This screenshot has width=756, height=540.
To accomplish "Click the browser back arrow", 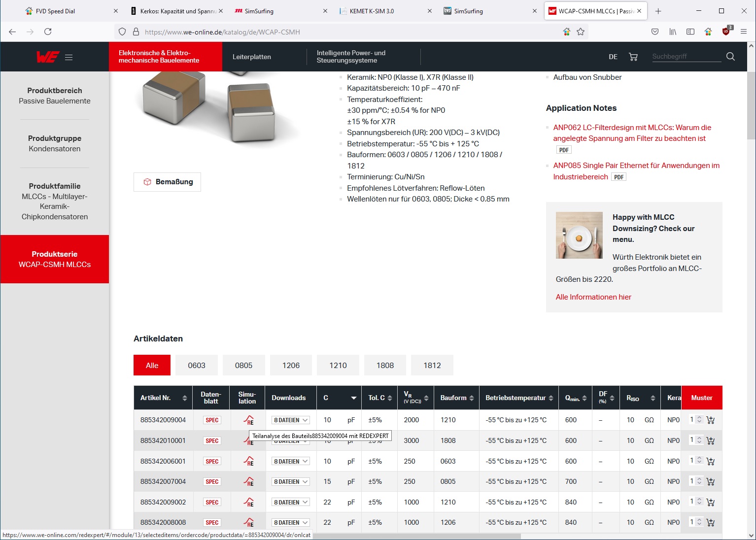I will pyautogui.click(x=12, y=32).
